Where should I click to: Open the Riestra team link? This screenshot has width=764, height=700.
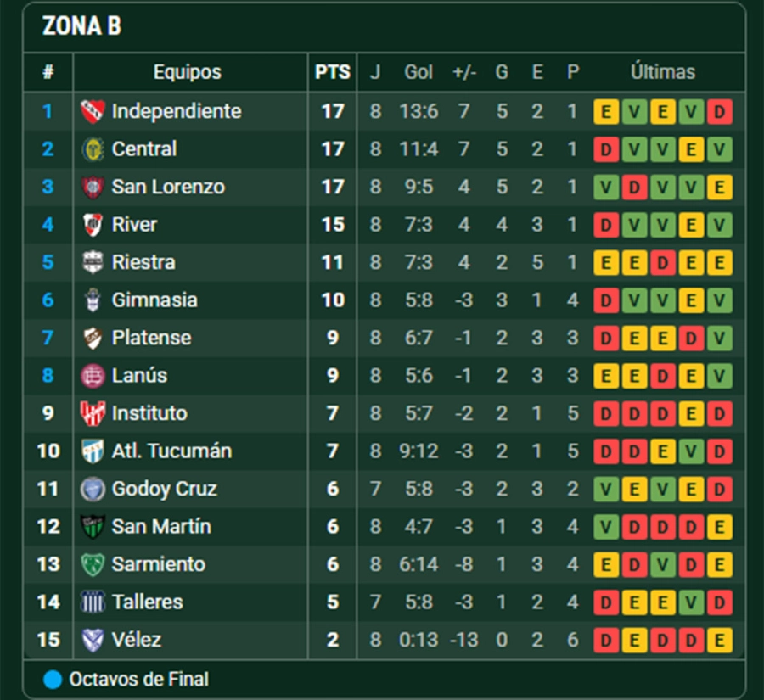[143, 262]
